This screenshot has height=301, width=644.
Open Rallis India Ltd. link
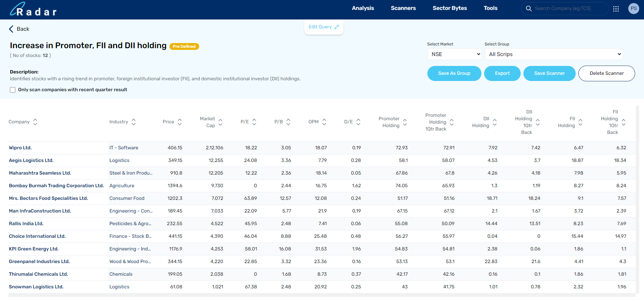coord(26,224)
